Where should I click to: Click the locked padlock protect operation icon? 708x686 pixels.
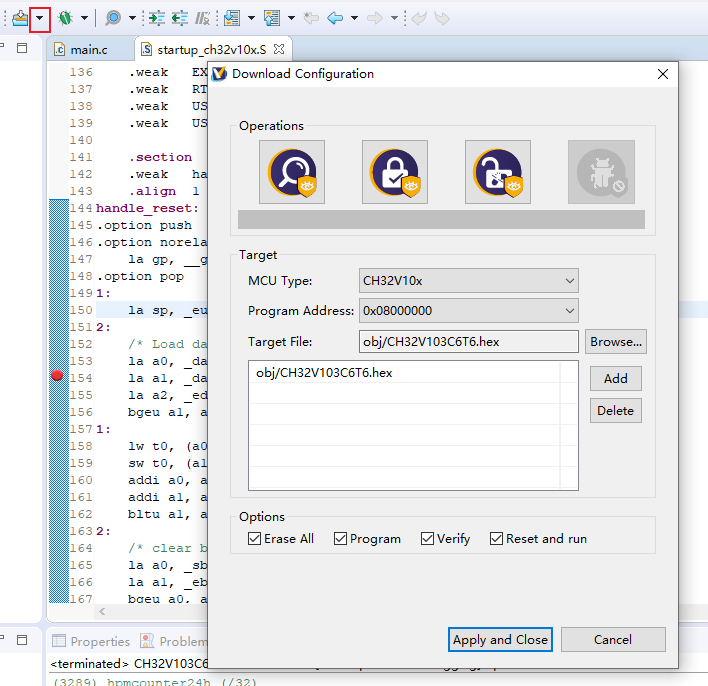(x=394, y=172)
